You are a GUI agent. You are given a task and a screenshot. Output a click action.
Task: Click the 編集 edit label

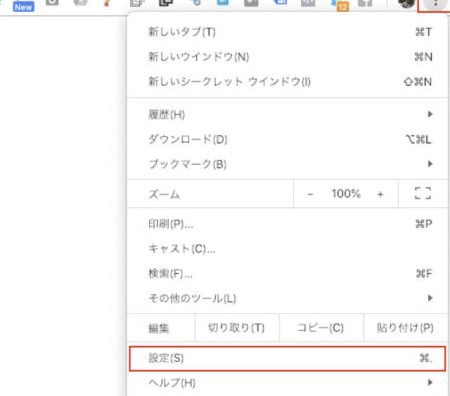pos(159,328)
